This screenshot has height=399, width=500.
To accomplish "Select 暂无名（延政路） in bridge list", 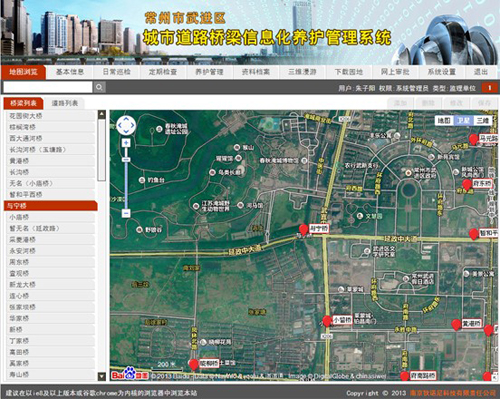I will tap(51, 228).
